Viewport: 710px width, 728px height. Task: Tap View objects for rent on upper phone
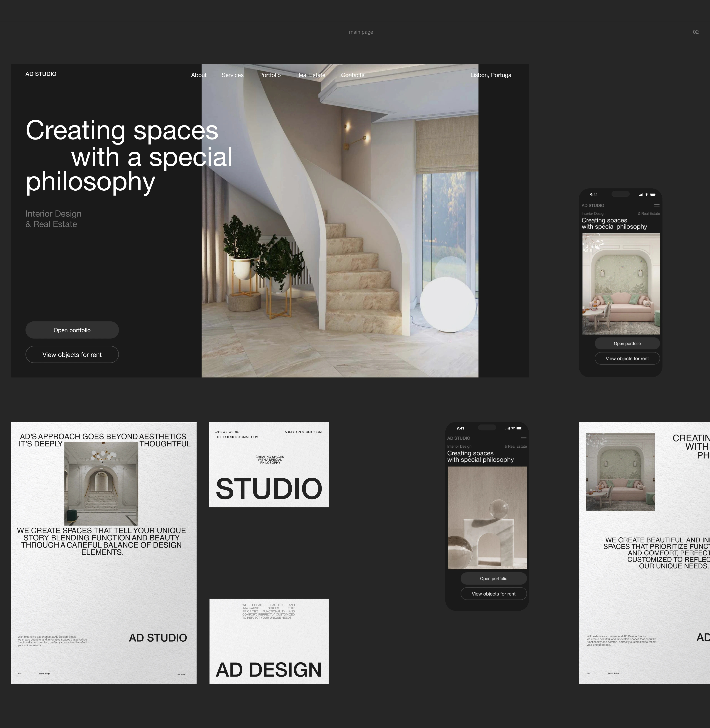point(627,358)
